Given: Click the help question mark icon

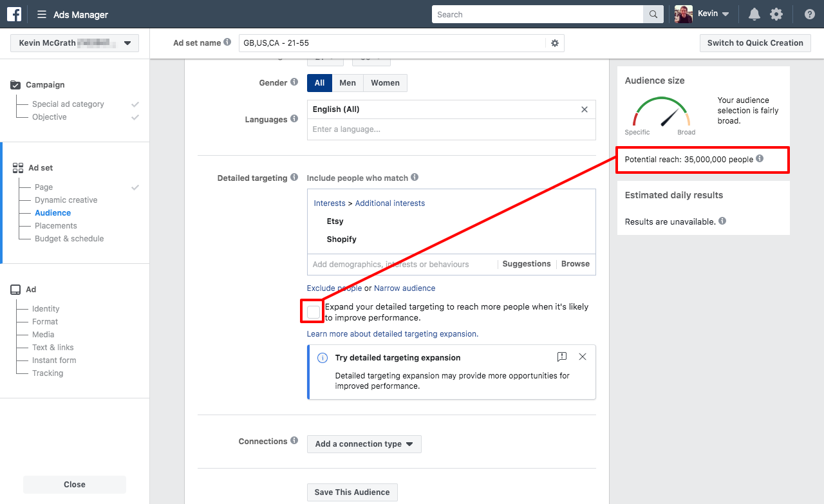Looking at the screenshot, I should (809, 14).
